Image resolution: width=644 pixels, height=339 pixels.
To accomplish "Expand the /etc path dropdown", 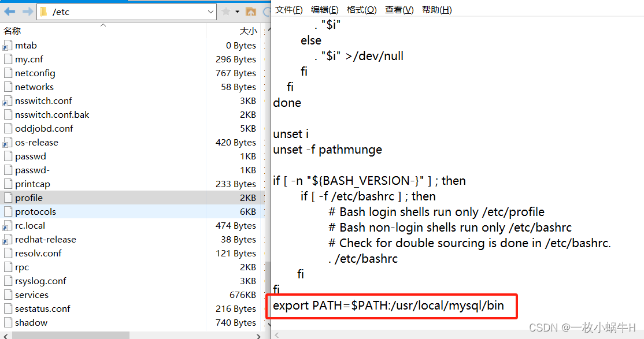I will tap(210, 12).
